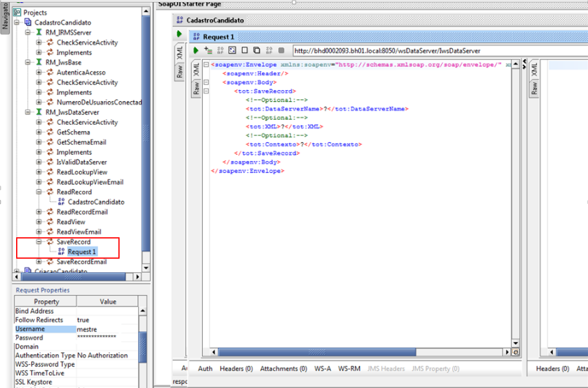The width and height of the screenshot is (588, 388).
Task: Expand the GetSchemaEmail operation node
Action: pos(39,142)
